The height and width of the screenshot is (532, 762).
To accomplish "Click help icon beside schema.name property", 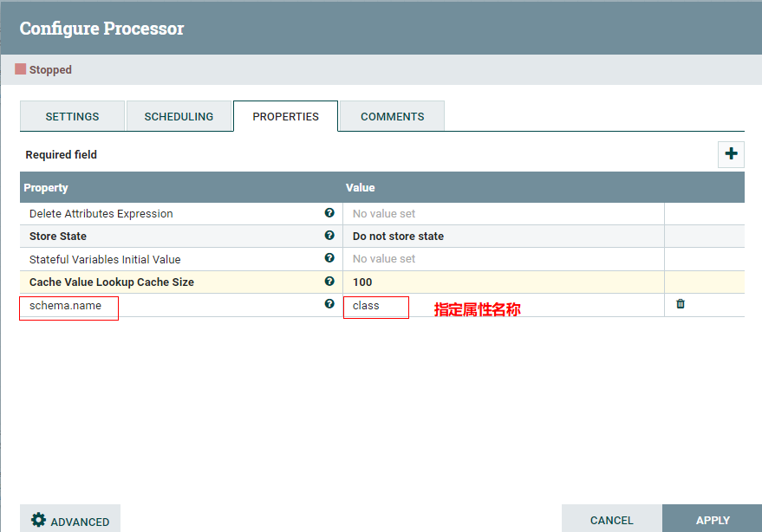I will click(x=329, y=304).
